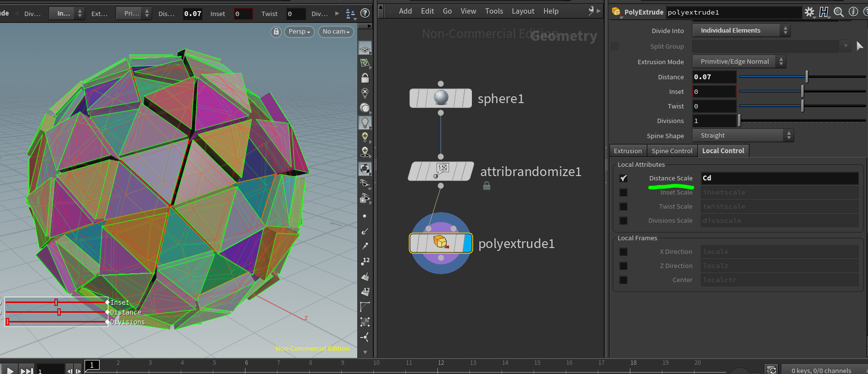This screenshot has width=868, height=374.
Task: Open the Layout menu in the network editor
Action: click(x=523, y=11)
